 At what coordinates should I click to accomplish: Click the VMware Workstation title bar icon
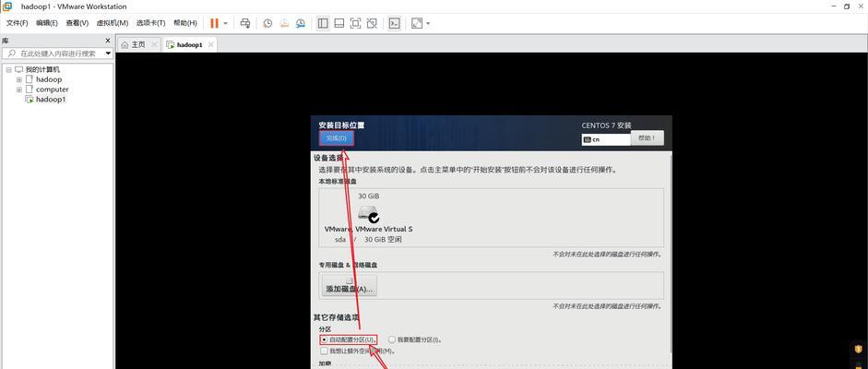point(7,6)
